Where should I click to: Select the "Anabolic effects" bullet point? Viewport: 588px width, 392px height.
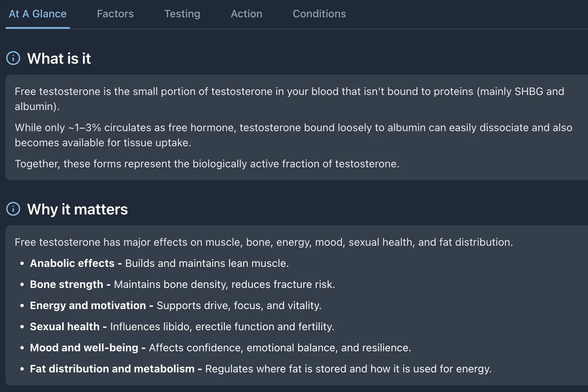point(159,263)
